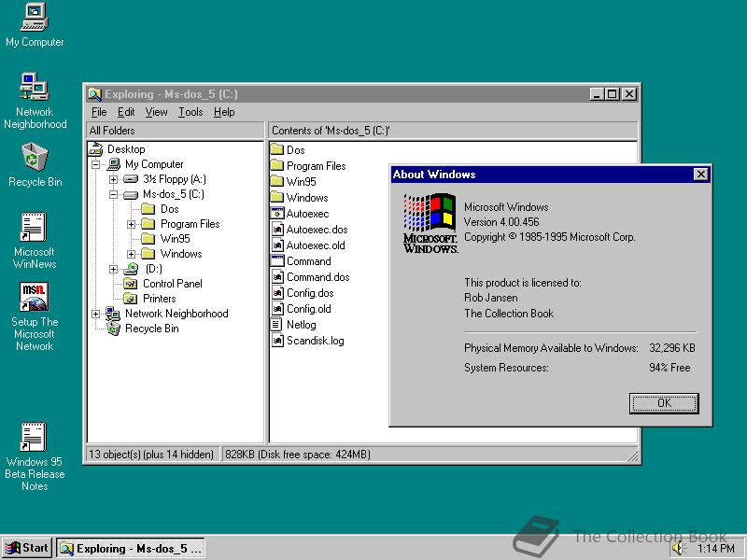The image size is (747, 560).
Task: Collapse the Ms-dos_5 (C:) tree node
Action: pyautogui.click(x=113, y=194)
